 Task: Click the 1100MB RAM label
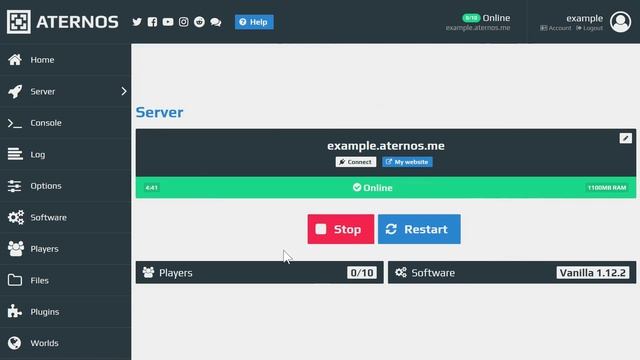(607, 188)
